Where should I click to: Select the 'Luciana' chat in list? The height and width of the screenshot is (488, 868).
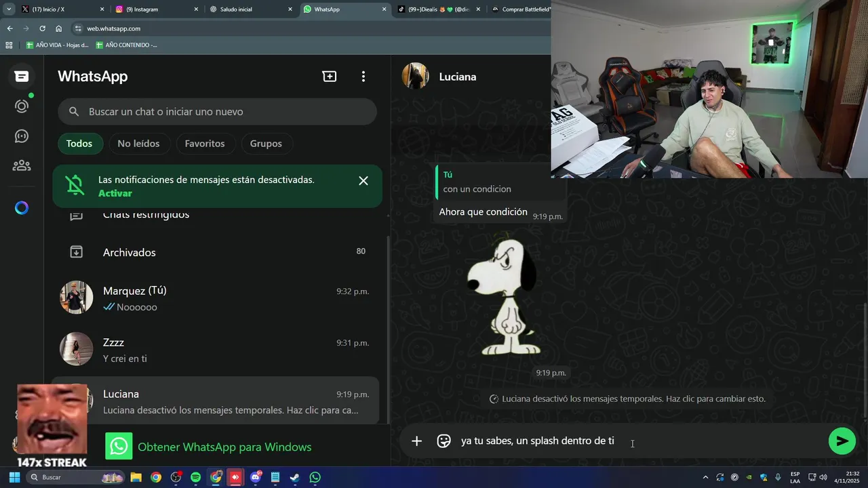click(x=216, y=401)
